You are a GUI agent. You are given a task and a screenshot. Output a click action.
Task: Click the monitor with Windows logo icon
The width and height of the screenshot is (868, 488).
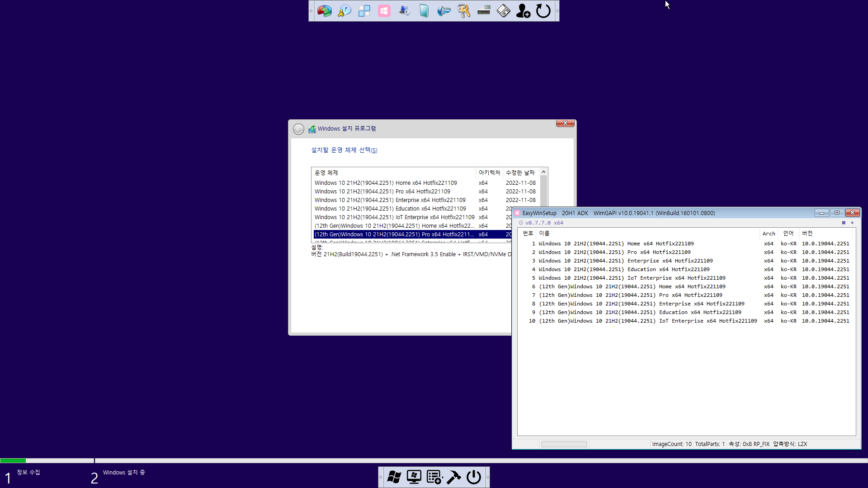tap(414, 477)
